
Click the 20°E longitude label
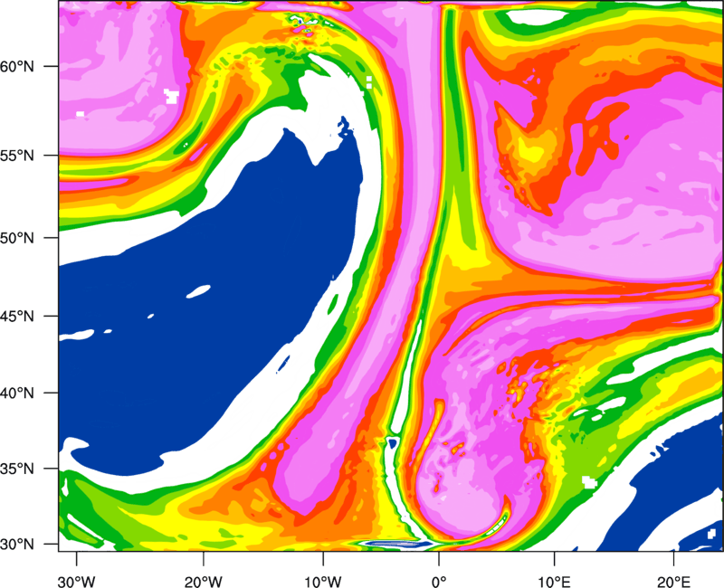(673, 582)
